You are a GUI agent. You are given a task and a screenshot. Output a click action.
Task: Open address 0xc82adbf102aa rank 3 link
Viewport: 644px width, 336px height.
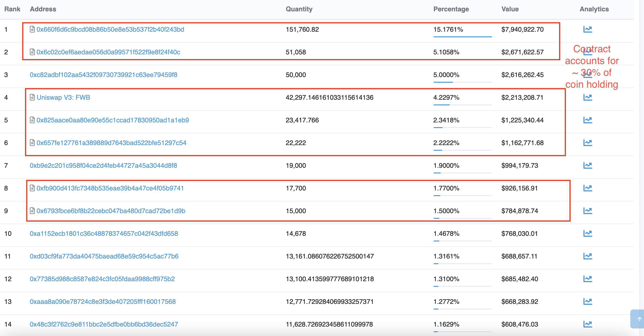click(x=103, y=75)
